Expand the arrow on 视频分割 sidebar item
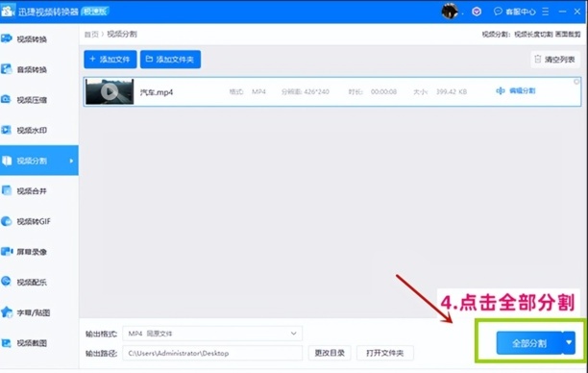 [71, 161]
